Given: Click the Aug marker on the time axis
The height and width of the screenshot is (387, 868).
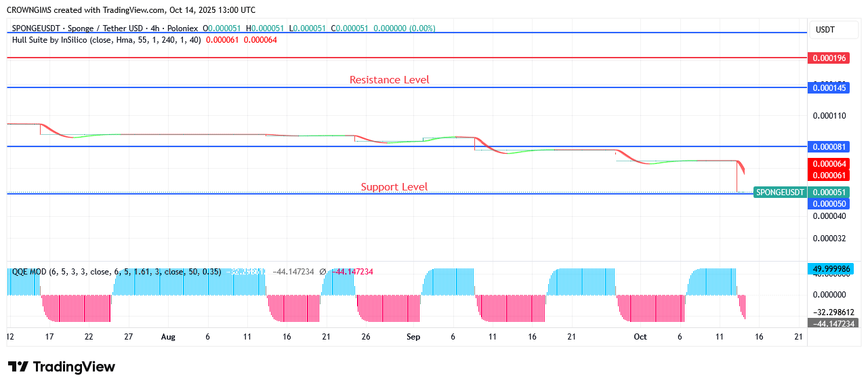Looking at the screenshot, I should [x=168, y=337].
